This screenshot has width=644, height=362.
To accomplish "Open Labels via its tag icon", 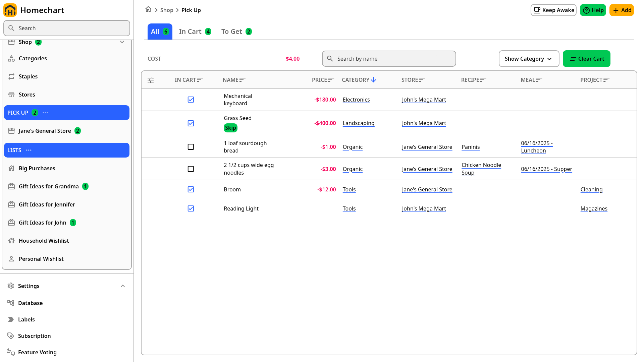I will point(11,319).
